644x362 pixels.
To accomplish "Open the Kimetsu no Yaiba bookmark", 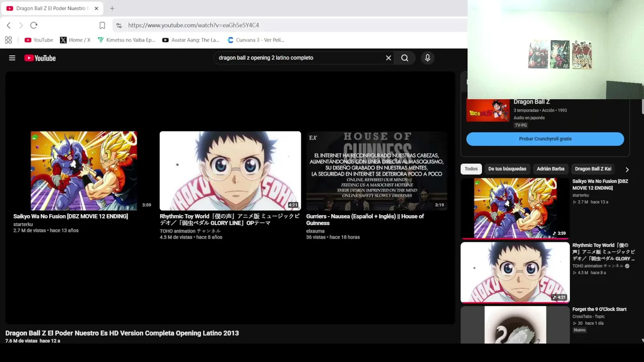I will pyautogui.click(x=127, y=40).
